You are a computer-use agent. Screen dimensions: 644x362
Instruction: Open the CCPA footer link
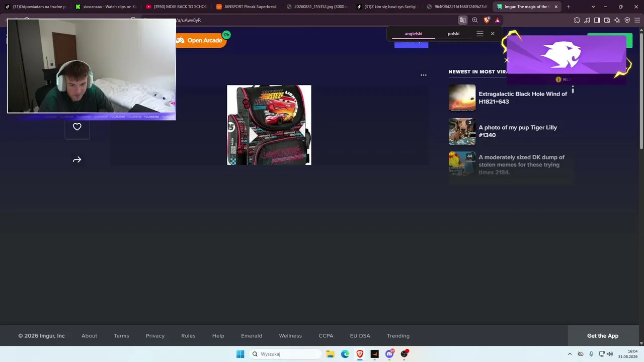(326, 336)
